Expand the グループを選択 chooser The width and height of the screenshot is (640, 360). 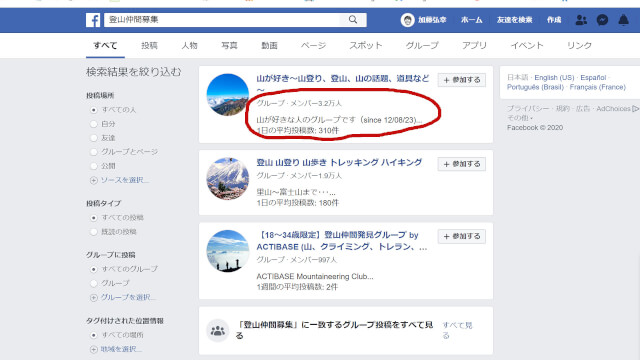coord(128,298)
